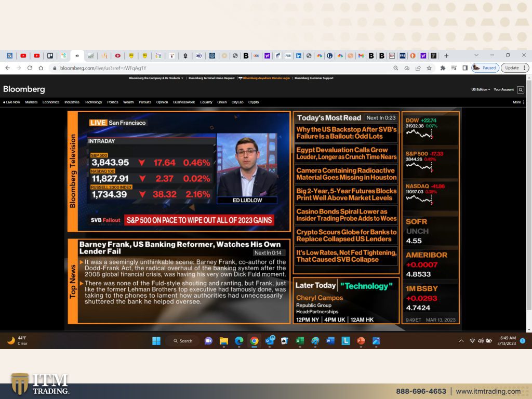The height and width of the screenshot is (399, 532).
Task: Open 'Big 2-Year, 5-Year Futures Blocks' story
Action: point(347,194)
